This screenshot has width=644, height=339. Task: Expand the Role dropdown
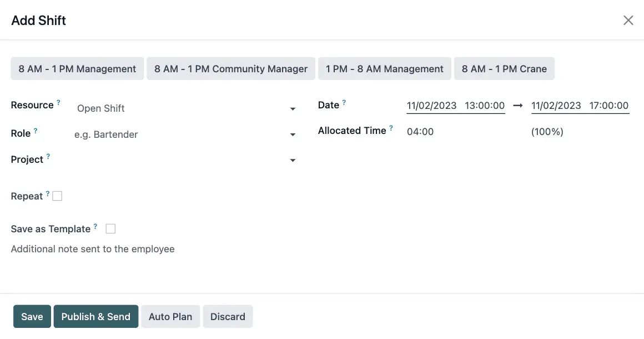pos(293,135)
